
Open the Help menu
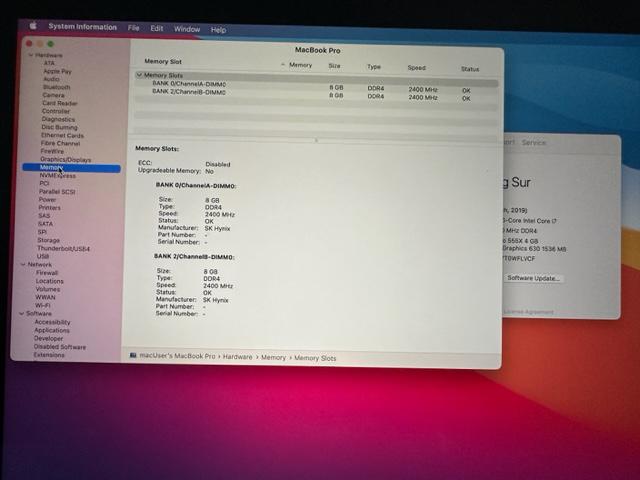(x=218, y=30)
